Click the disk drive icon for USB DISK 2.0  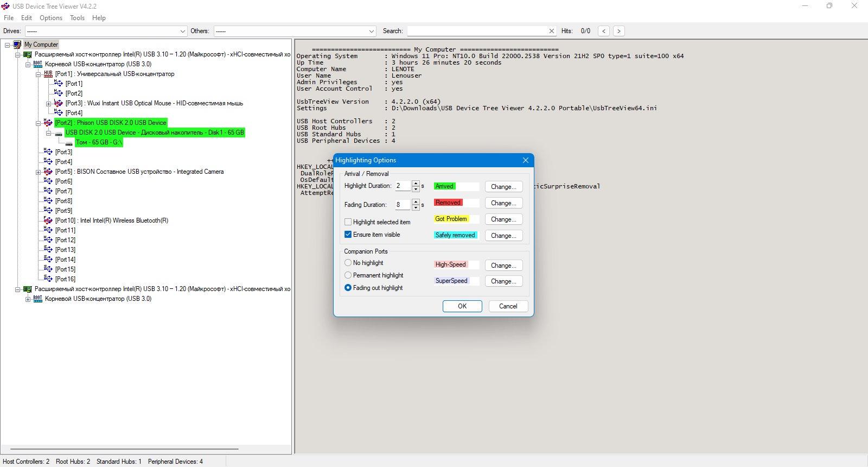coord(59,133)
